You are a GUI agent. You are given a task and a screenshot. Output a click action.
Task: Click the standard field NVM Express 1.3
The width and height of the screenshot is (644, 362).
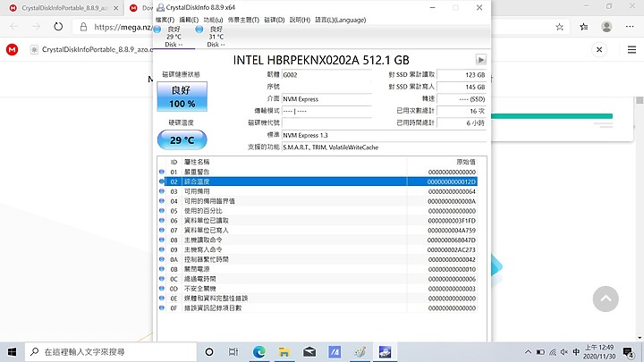pos(384,135)
